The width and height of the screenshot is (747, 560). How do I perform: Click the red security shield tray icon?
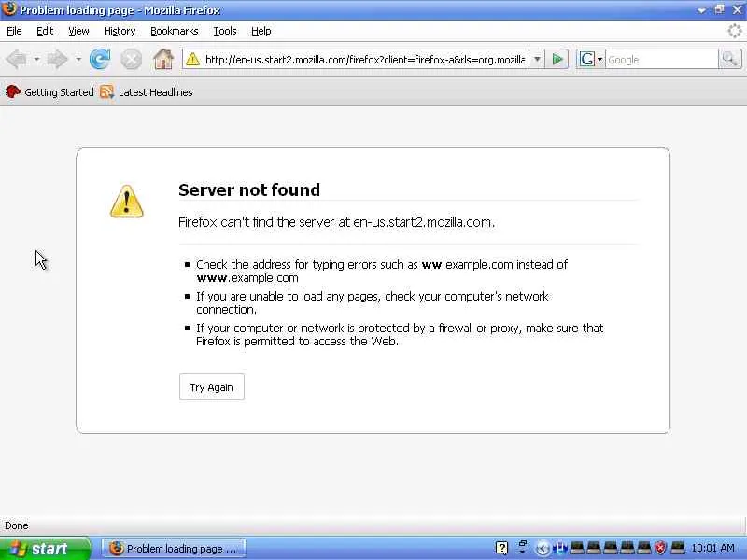click(x=661, y=549)
